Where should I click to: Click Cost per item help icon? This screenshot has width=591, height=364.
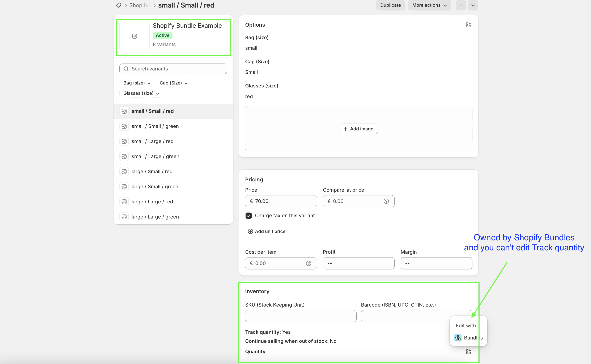[x=308, y=263]
